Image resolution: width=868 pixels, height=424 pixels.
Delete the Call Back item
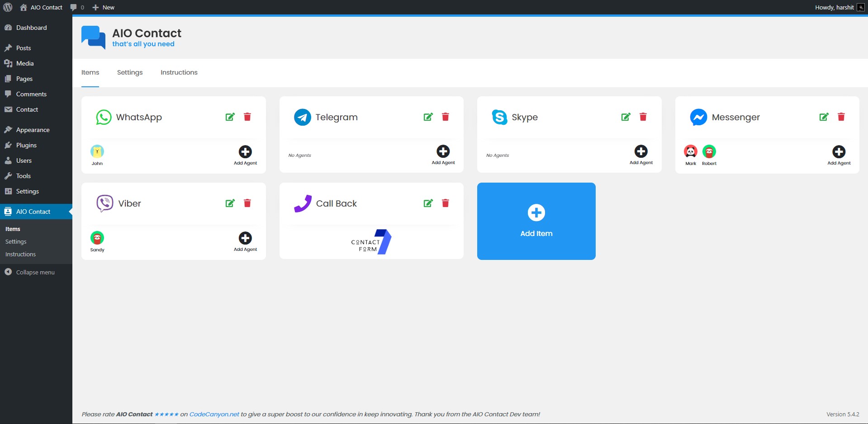pos(446,203)
